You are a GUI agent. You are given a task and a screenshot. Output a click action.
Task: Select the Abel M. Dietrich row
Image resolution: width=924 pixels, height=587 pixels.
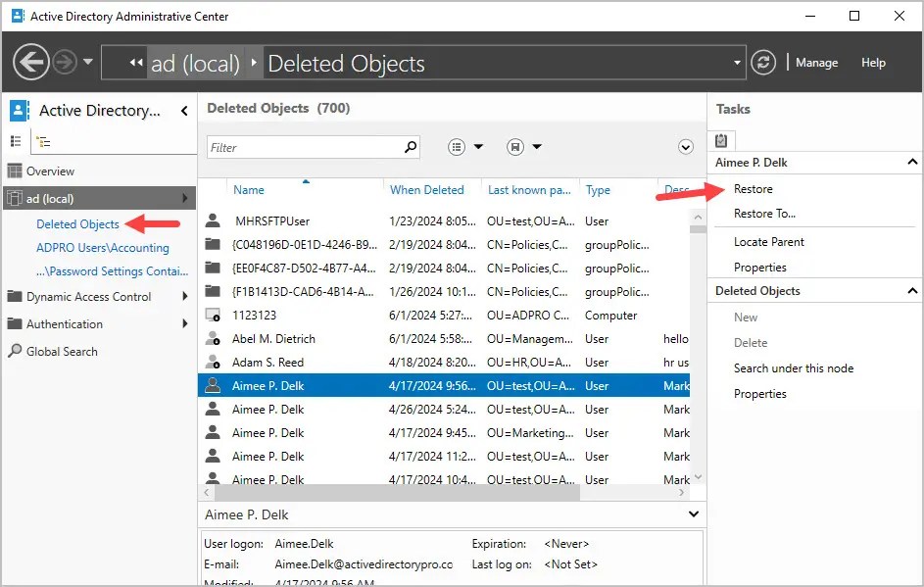(x=444, y=339)
